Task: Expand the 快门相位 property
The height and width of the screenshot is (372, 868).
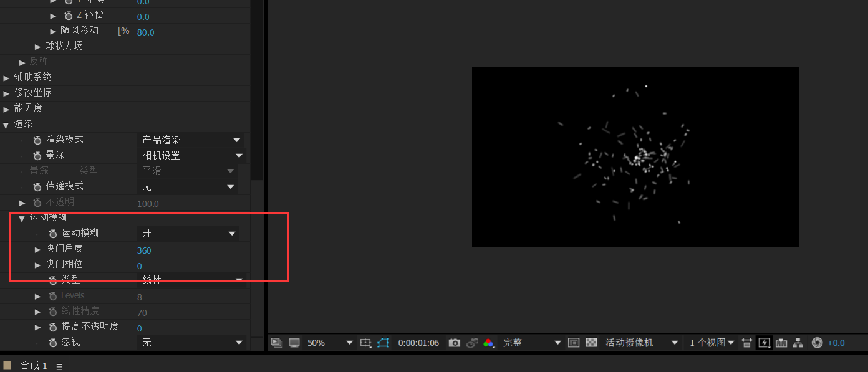Action: pyautogui.click(x=38, y=265)
